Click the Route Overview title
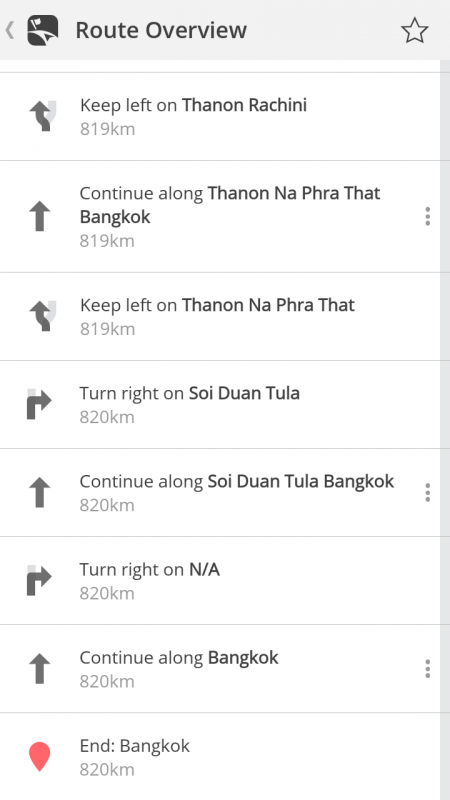Image resolution: width=450 pixels, height=800 pixels. (161, 30)
